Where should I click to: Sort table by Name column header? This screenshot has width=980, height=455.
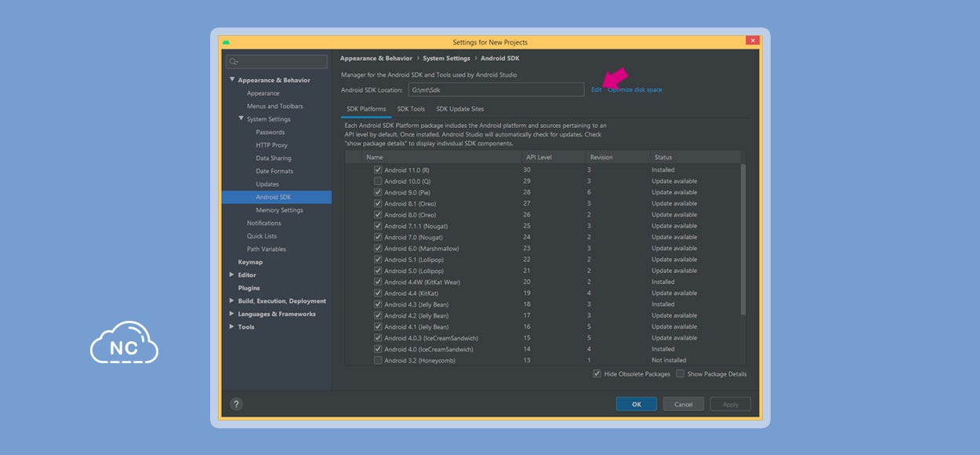pos(442,157)
